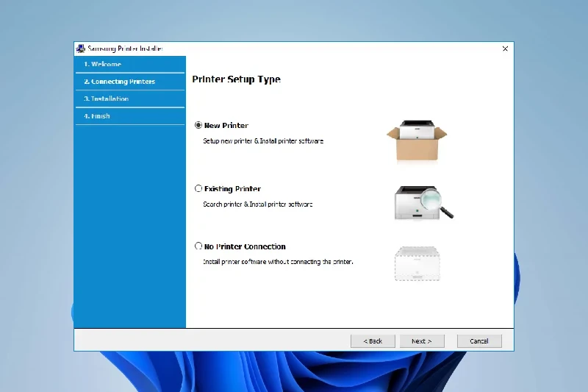This screenshot has height=392, width=588.
Task: Choose the Existing Printer radio option
Action: click(x=198, y=189)
